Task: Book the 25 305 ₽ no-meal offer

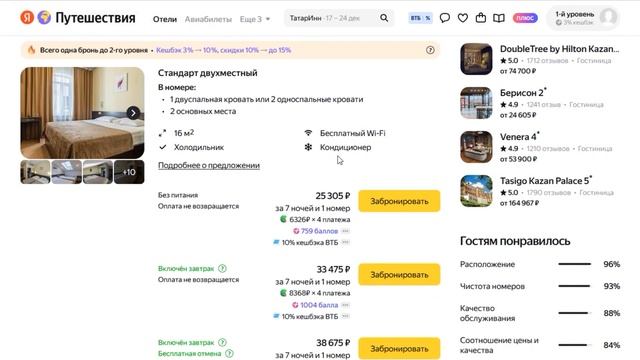Action: (399, 201)
